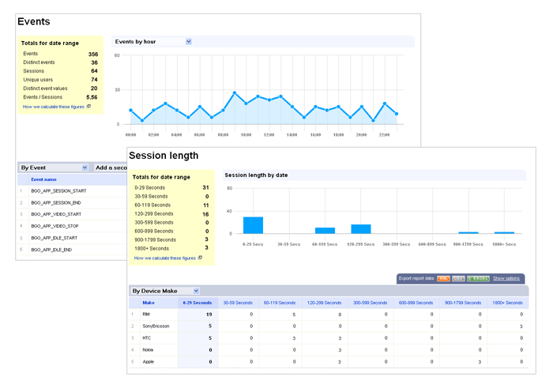Click the Excel export icon

coord(477,278)
